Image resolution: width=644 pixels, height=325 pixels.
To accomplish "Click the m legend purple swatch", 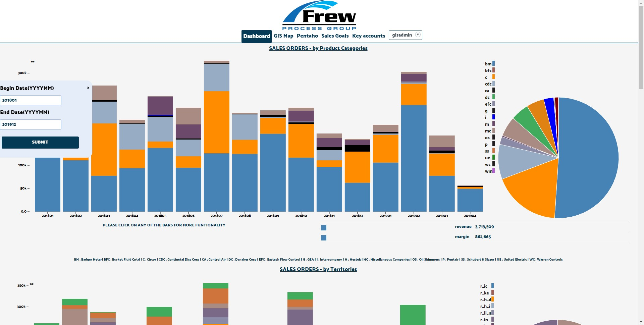I will [x=493, y=124].
